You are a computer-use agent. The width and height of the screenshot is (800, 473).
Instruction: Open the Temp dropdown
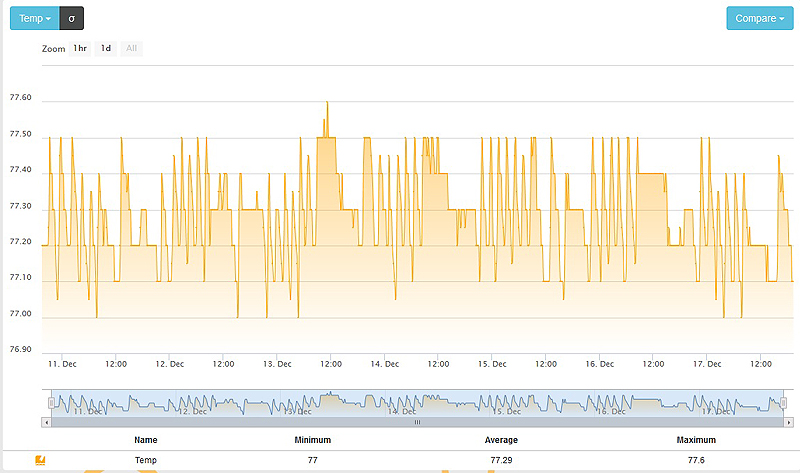click(x=35, y=18)
